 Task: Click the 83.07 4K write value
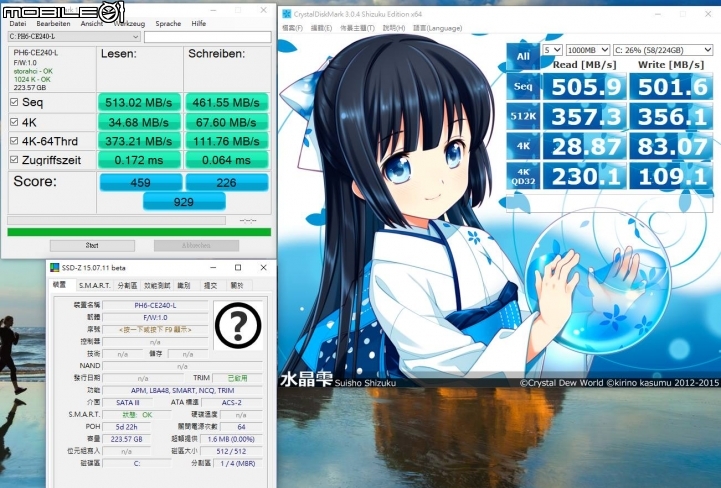coord(671,146)
